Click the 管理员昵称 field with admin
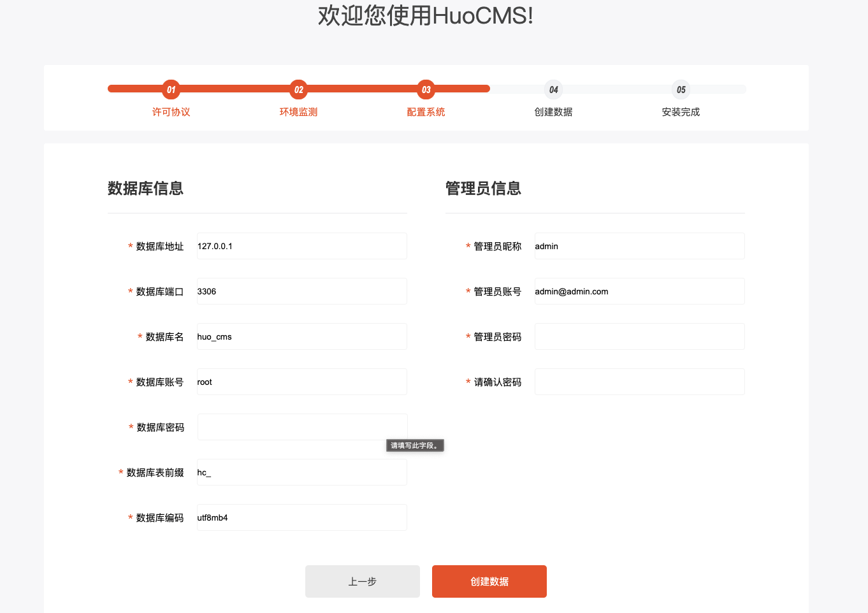The width and height of the screenshot is (868, 613). point(640,246)
